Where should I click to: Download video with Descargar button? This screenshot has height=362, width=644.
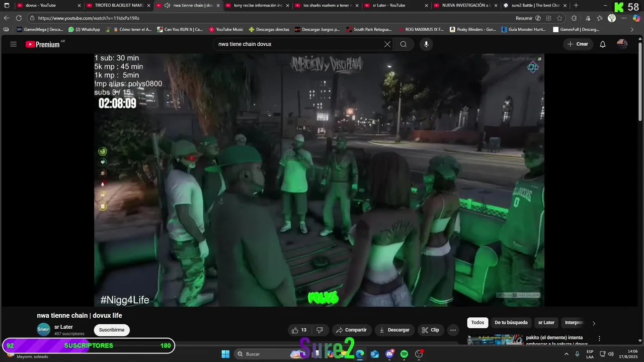pos(394,330)
